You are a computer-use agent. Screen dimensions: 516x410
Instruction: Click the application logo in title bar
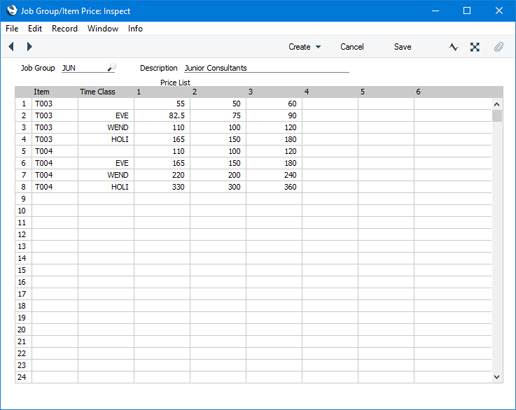(12, 10)
